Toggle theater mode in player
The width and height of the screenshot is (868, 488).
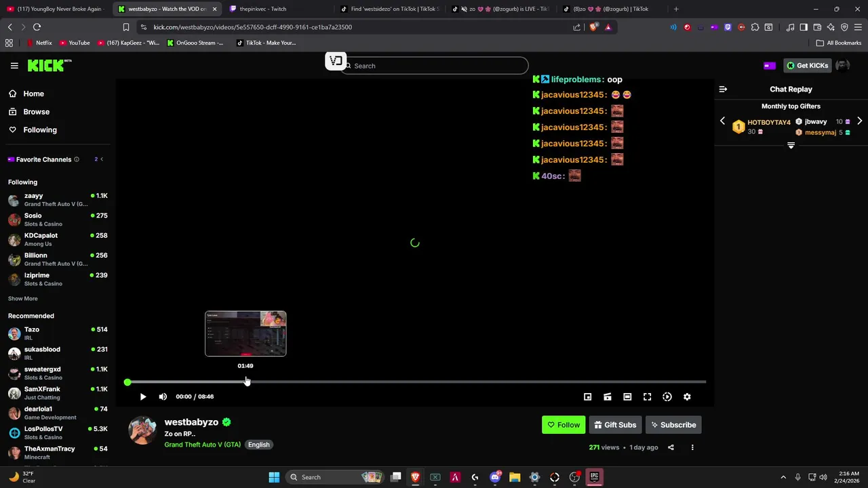[627, 396]
